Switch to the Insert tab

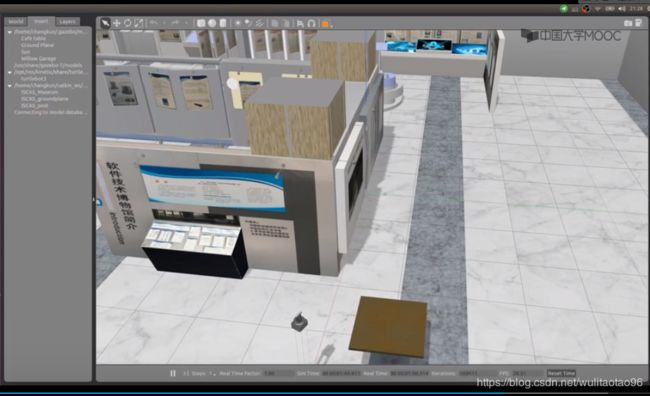[x=41, y=21]
